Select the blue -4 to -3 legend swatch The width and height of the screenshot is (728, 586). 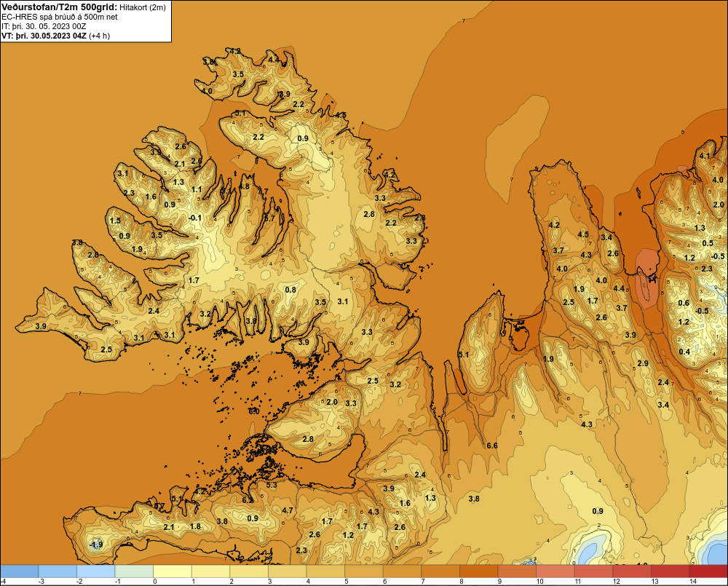[19, 571]
